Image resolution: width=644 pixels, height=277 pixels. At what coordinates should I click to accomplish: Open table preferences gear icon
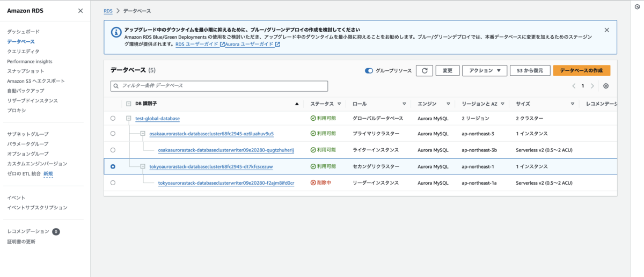(x=606, y=86)
